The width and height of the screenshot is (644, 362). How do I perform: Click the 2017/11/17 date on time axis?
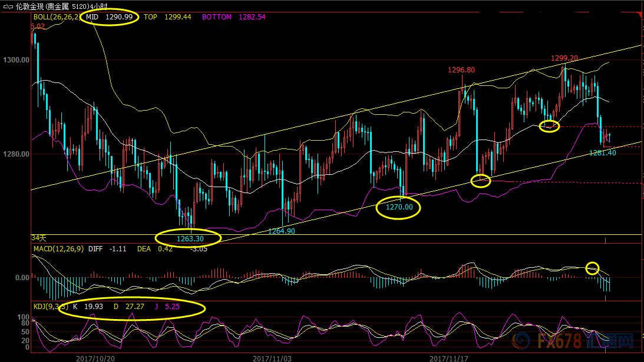pyautogui.click(x=449, y=357)
